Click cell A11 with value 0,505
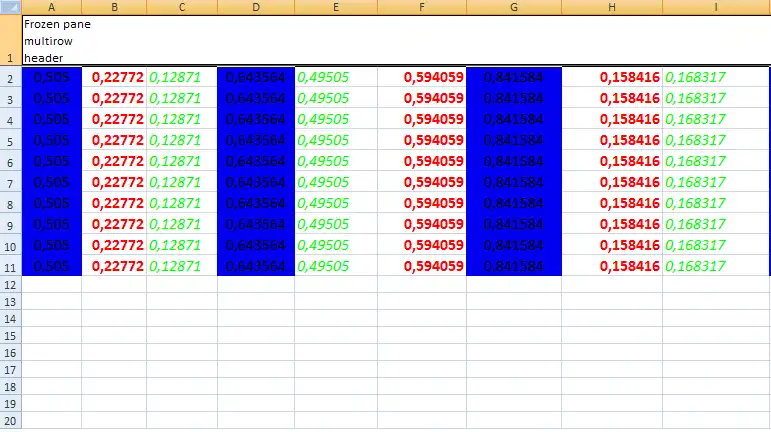The image size is (771, 432). [x=52, y=266]
